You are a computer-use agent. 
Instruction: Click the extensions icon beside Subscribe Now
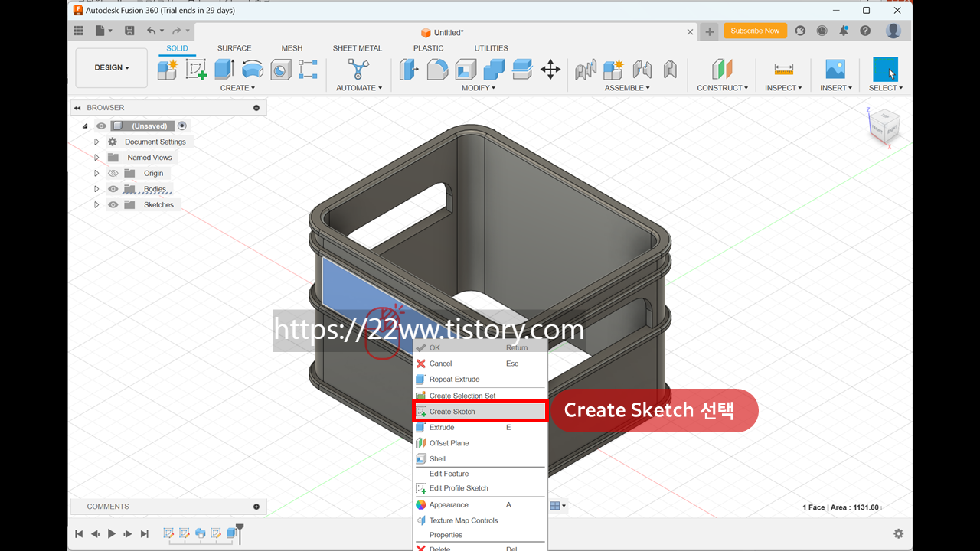800,31
